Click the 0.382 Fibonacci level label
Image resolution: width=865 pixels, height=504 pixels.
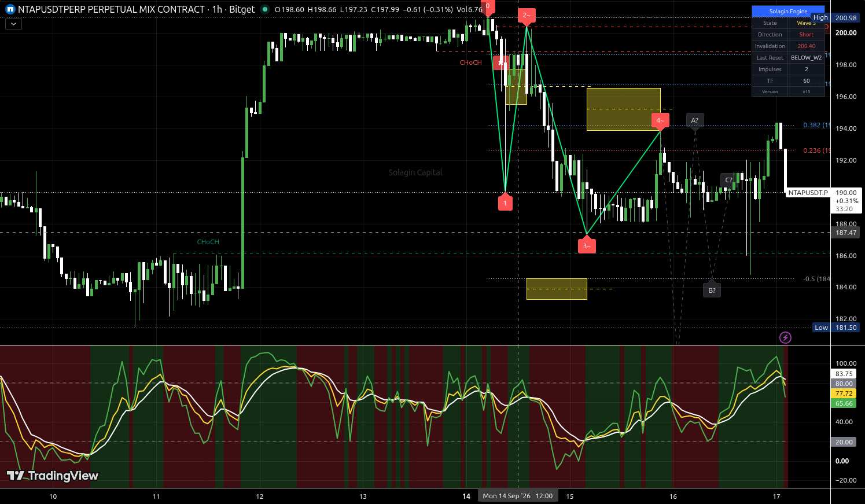tap(816, 125)
